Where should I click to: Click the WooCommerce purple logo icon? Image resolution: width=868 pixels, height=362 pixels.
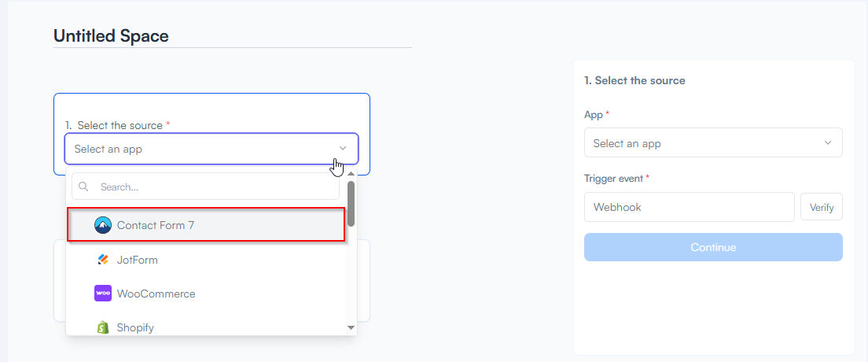click(x=103, y=294)
